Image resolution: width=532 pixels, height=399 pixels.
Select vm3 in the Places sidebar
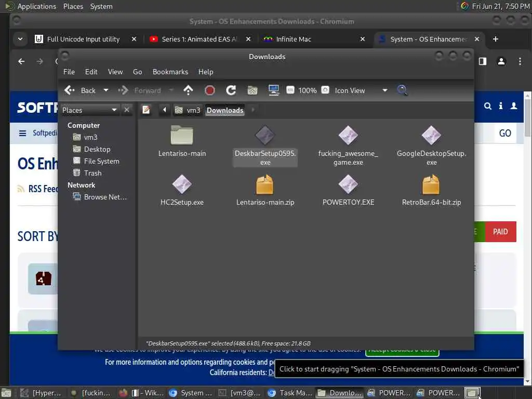click(86, 137)
